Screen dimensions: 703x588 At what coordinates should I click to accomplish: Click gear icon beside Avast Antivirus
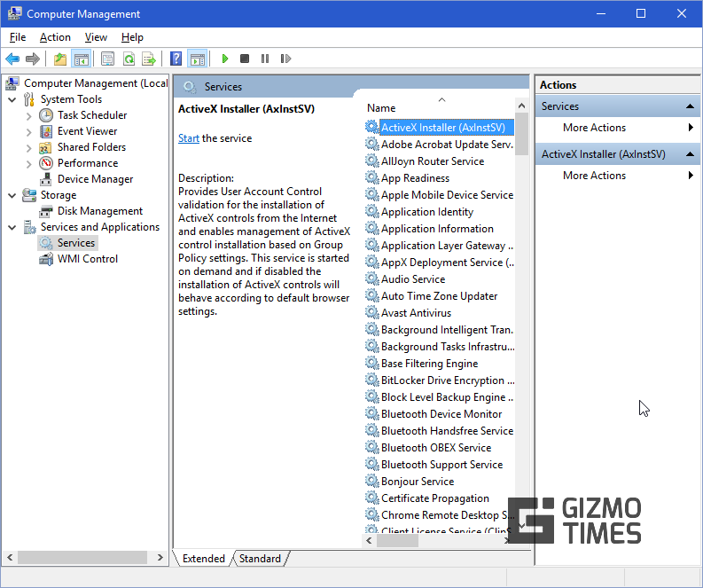(371, 312)
